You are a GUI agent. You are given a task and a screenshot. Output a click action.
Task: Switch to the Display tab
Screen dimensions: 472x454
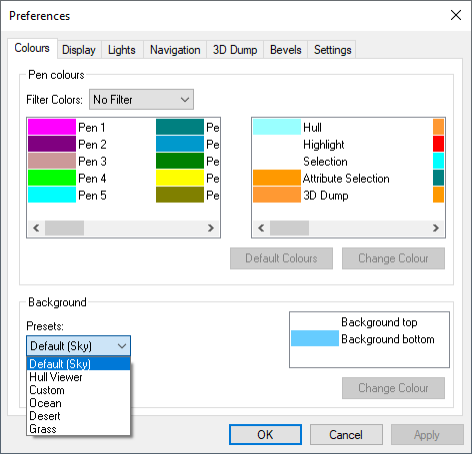[x=79, y=50]
